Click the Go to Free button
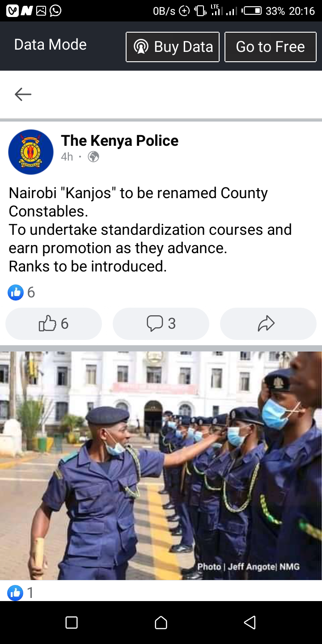The width and height of the screenshot is (322, 644). tap(270, 47)
